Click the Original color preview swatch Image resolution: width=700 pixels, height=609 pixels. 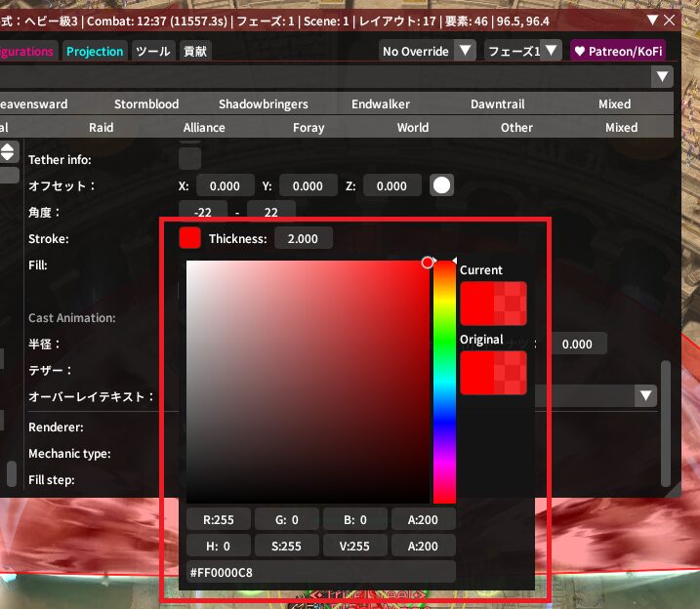(x=493, y=373)
